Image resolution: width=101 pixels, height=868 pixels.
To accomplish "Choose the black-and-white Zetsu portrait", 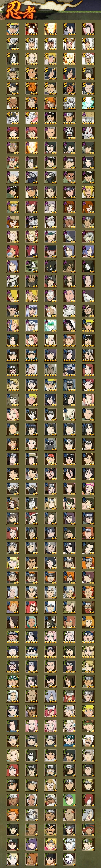I will click(x=32, y=266).
